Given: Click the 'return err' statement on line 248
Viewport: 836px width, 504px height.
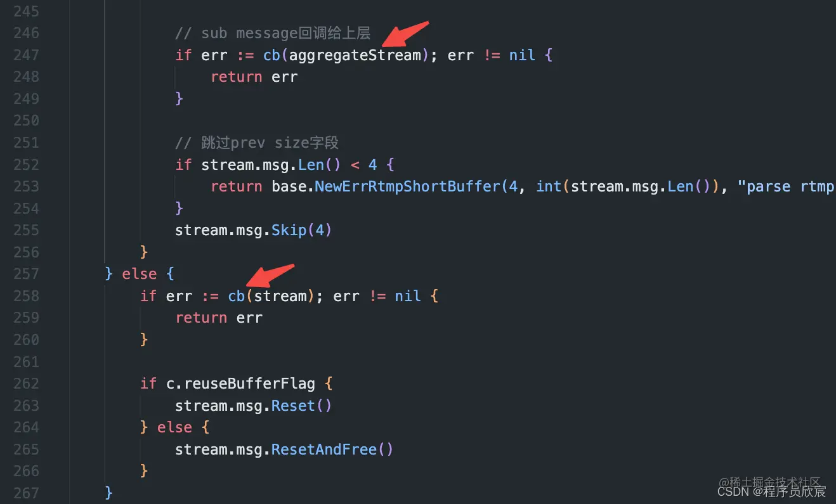Looking at the screenshot, I should (x=254, y=77).
